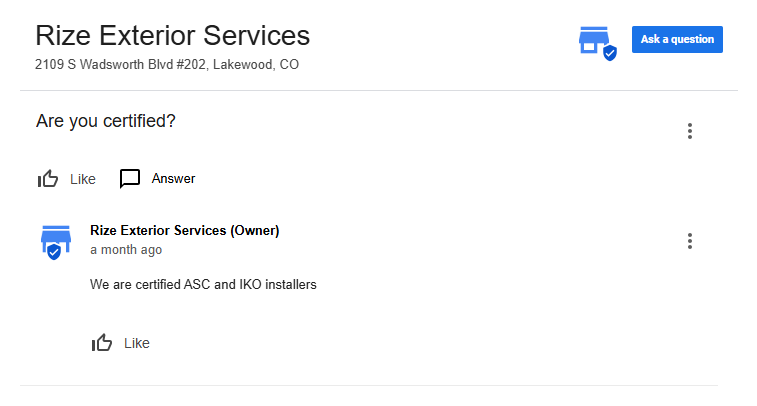The width and height of the screenshot is (757, 406).
Task: Click the '(Owner)' label next to the author name
Action: (x=255, y=231)
